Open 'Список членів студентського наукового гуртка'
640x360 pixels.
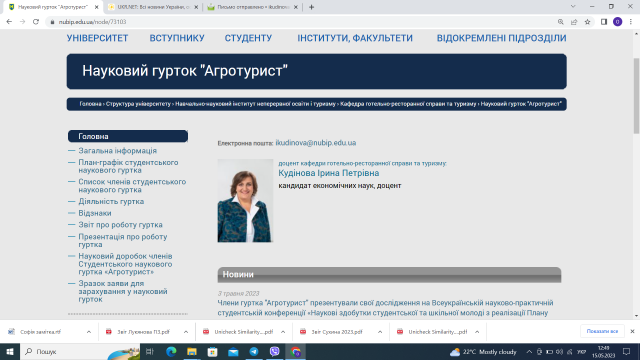[132, 186]
